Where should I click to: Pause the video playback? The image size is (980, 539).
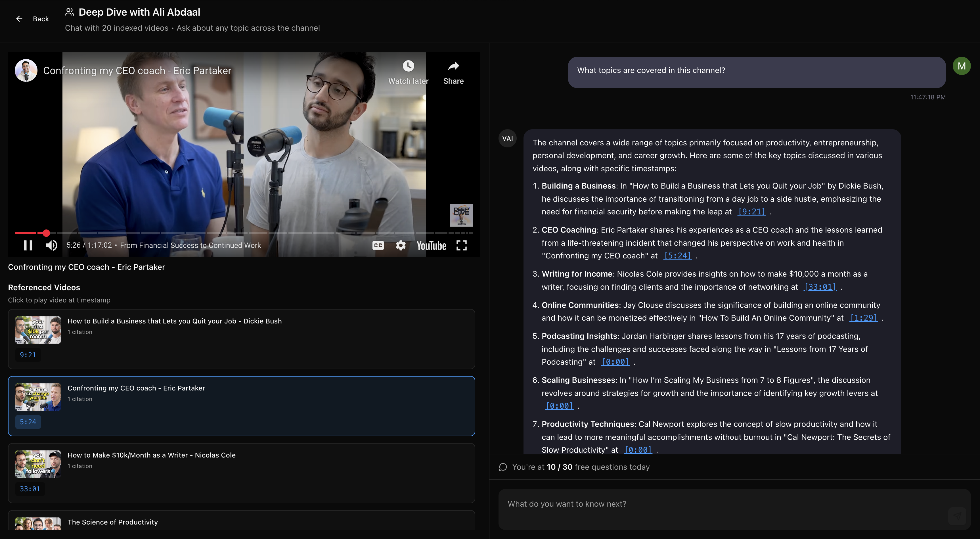pyautogui.click(x=28, y=246)
